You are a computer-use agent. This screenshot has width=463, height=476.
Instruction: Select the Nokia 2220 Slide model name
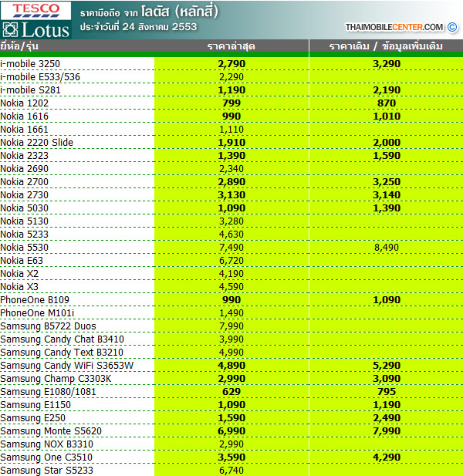pos(37,143)
